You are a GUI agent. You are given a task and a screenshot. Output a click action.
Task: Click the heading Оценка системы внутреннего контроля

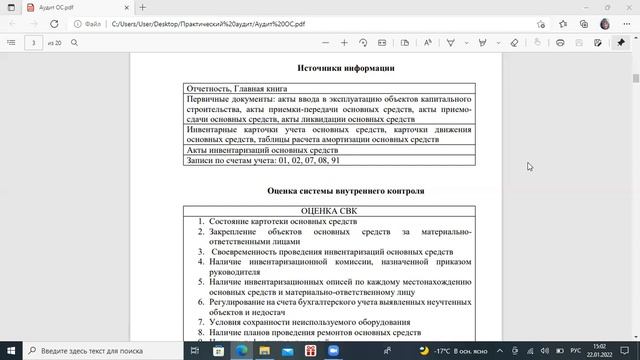346,191
